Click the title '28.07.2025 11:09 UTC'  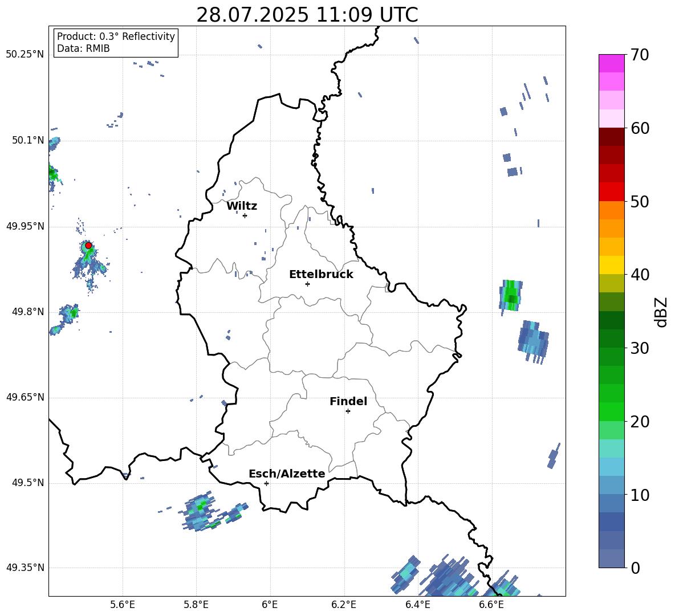(307, 15)
